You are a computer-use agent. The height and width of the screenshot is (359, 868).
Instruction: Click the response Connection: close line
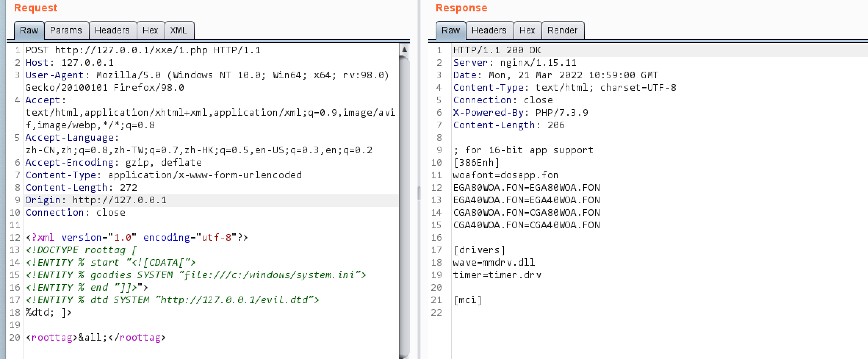(x=503, y=100)
